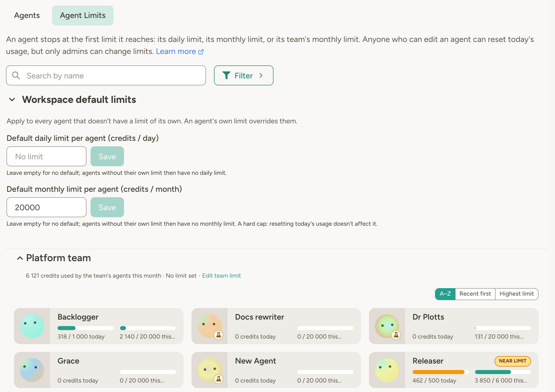555x392 pixels.
Task: Save the default daily limit
Action: [x=107, y=156]
